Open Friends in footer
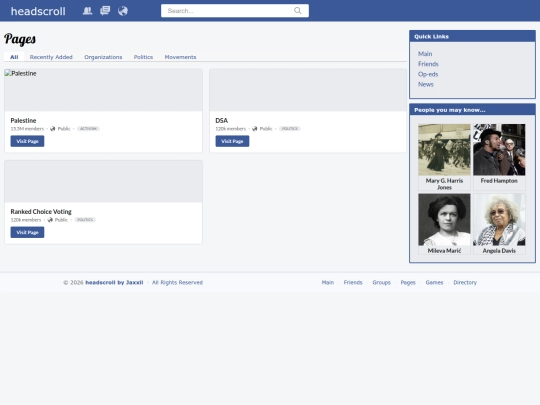Viewport: 540px width, 405px height. [x=353, y=282]
